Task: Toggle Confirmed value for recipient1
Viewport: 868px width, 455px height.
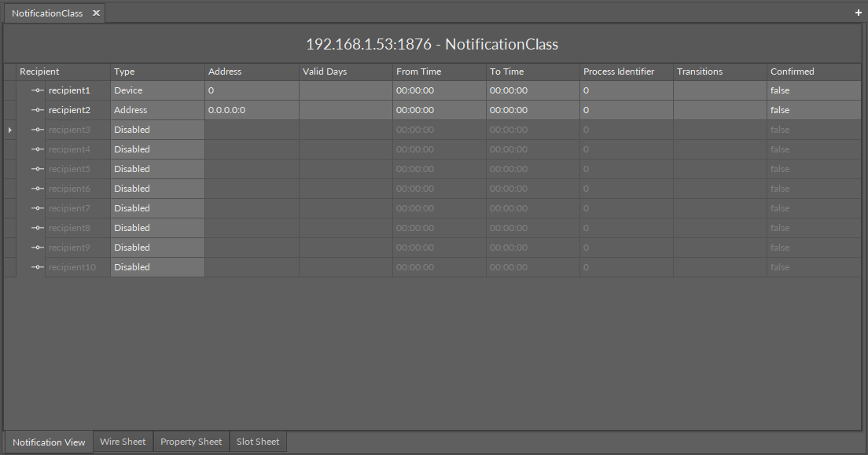Action: 813,90
